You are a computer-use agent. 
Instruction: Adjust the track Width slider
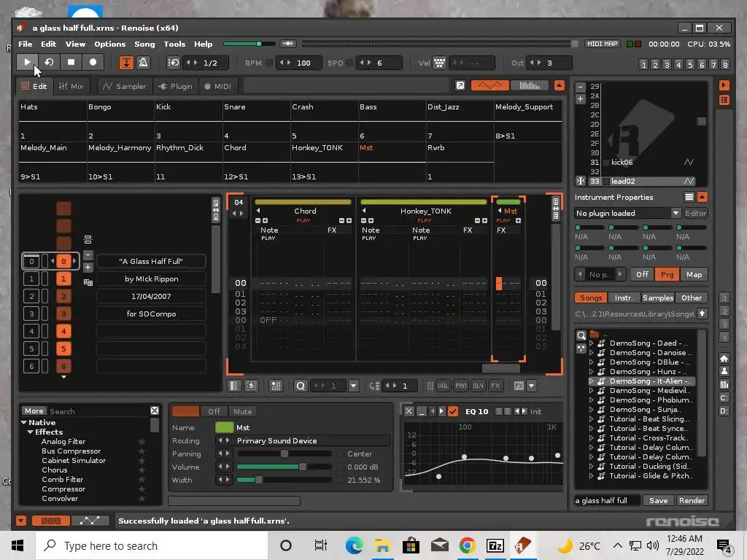284,480
